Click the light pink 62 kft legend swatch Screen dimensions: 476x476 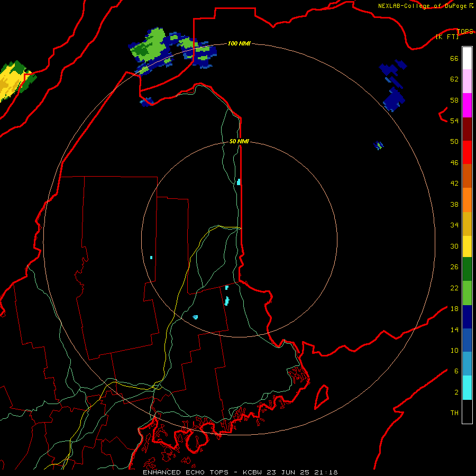[x=467, y=81]
